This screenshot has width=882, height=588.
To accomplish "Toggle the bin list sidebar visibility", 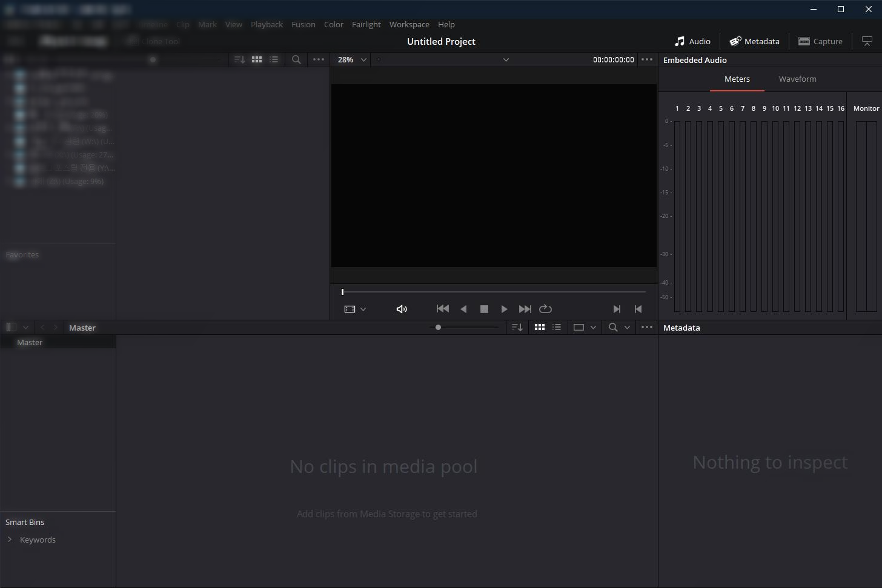I will (10, 327).
